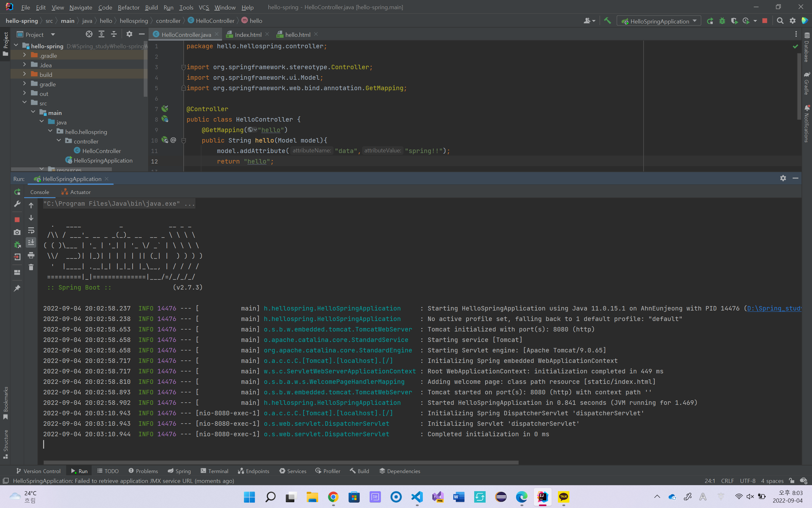Open the Gradle side panel
The image size is (812, 508).
pos(807,83)
